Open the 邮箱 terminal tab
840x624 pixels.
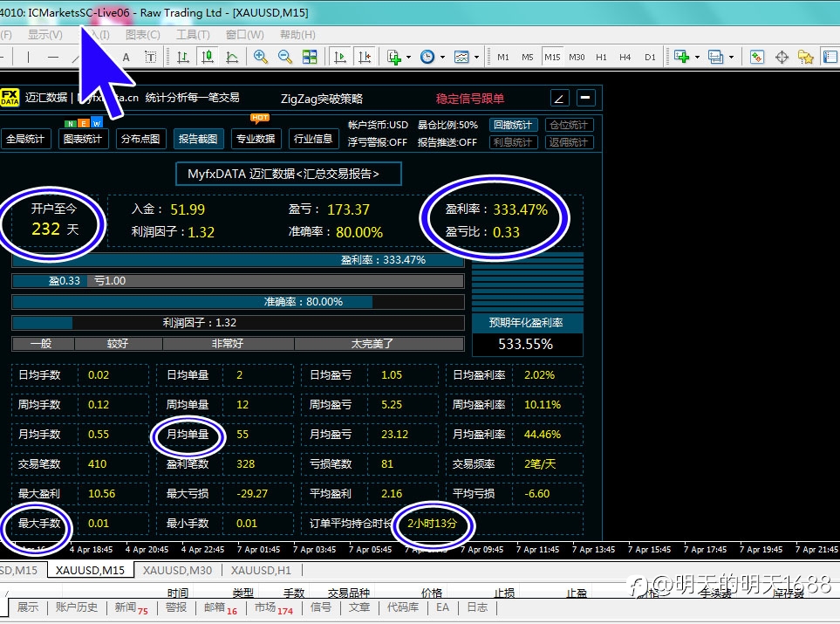click(220, 608)
